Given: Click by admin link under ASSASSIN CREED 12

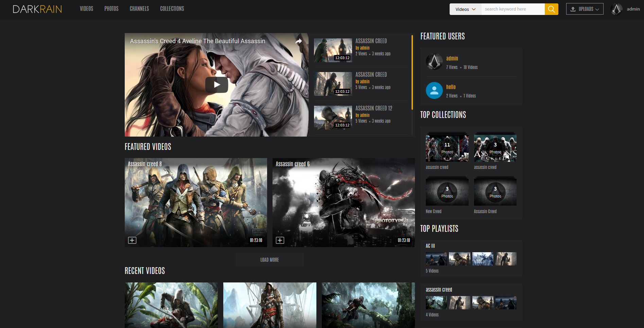Looking at the screenshot, I should point(362,115).
